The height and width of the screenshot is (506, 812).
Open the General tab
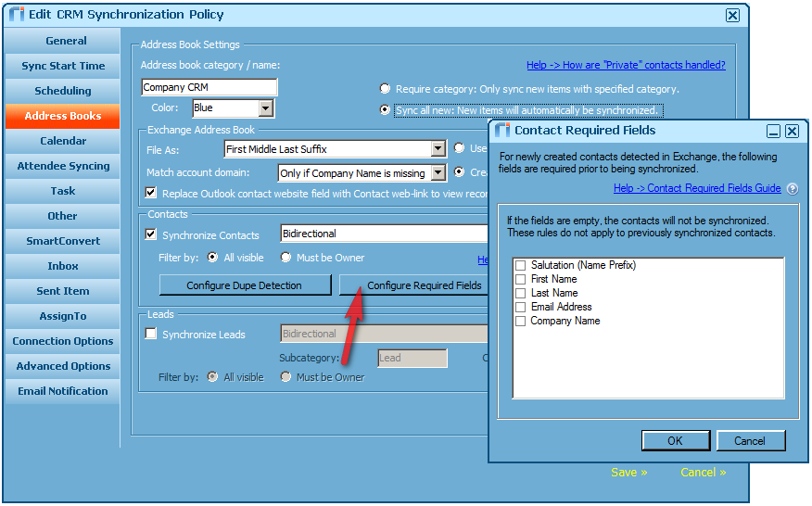pos(63,41)
